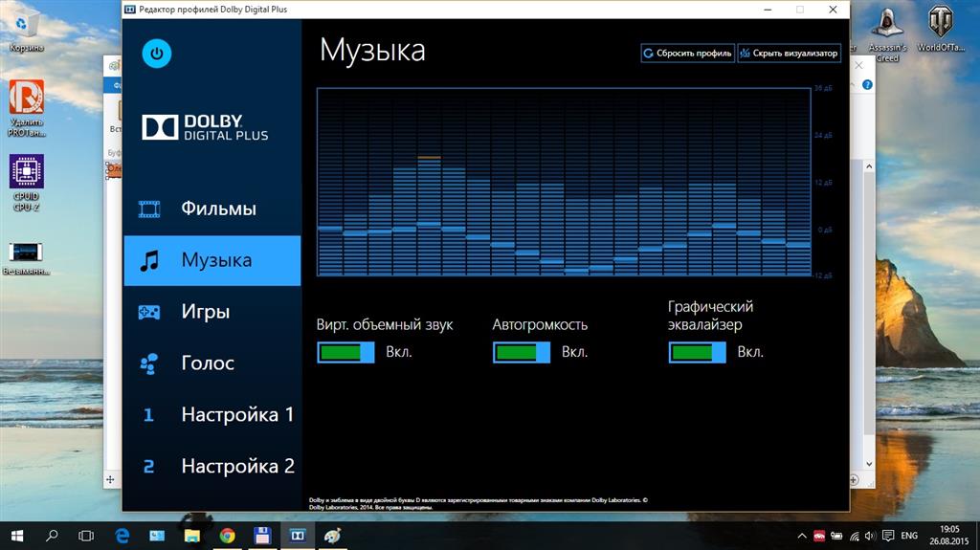Screen dimensions: 980x550
Task: Select the CPUID CPU-Z desktop icon
Action: (26, 183)
